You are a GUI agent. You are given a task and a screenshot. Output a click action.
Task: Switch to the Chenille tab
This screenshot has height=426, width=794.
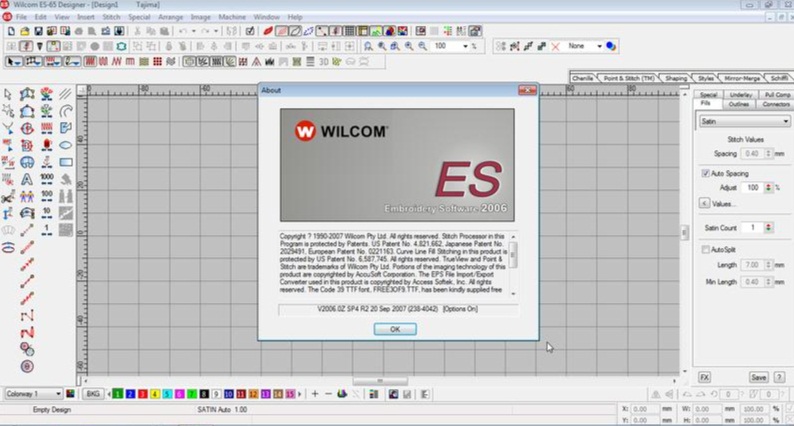click(582, 78)
